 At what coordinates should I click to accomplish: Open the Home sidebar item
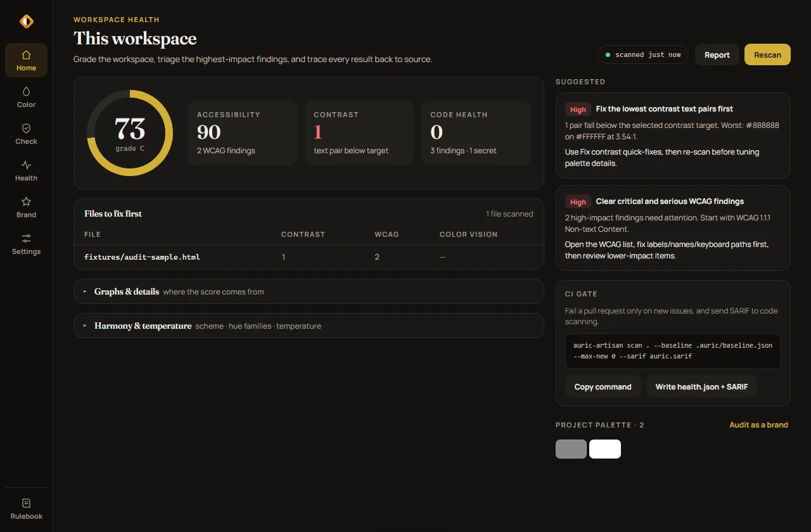pos(26,60)
